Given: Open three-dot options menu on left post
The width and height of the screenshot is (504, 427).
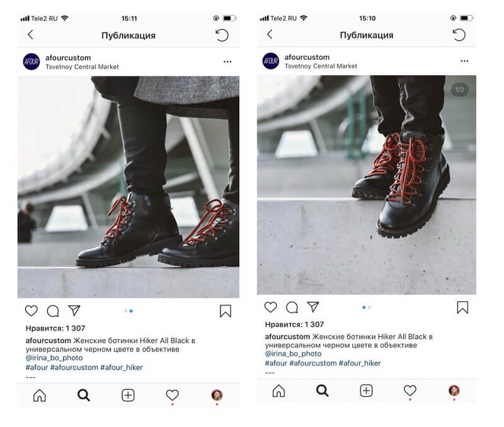Looking at the screenshot, I should [x=227, y=61].
